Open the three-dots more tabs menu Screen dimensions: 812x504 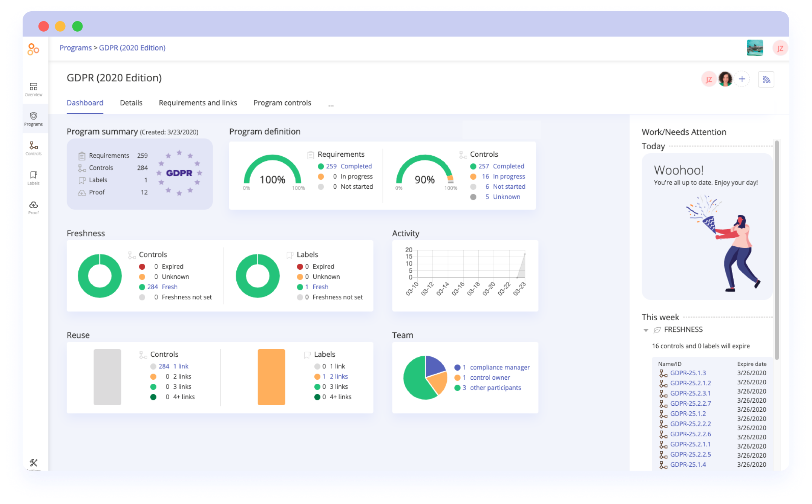click(x=331, y=105)
